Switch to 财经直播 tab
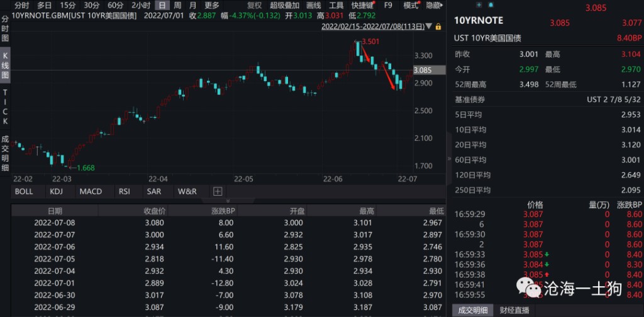Viewport: 644px width, 317px height. coord(514,310)
